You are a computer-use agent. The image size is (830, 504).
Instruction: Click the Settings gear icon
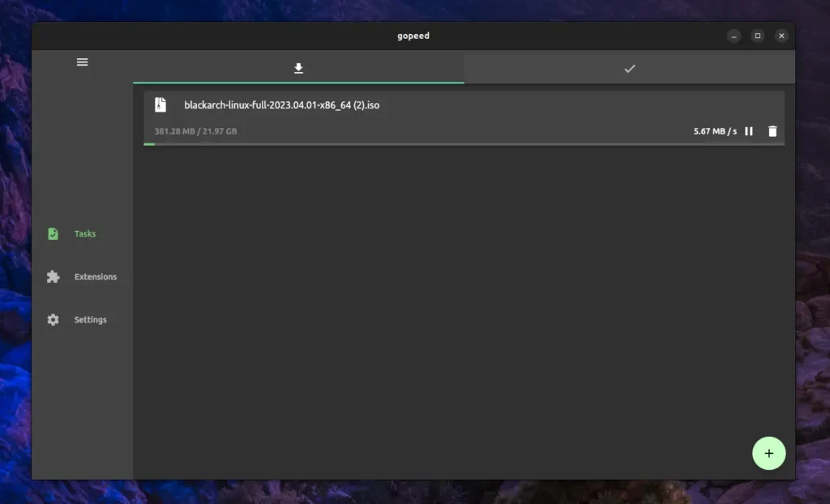pyautogui.click(x=53, y=320)
